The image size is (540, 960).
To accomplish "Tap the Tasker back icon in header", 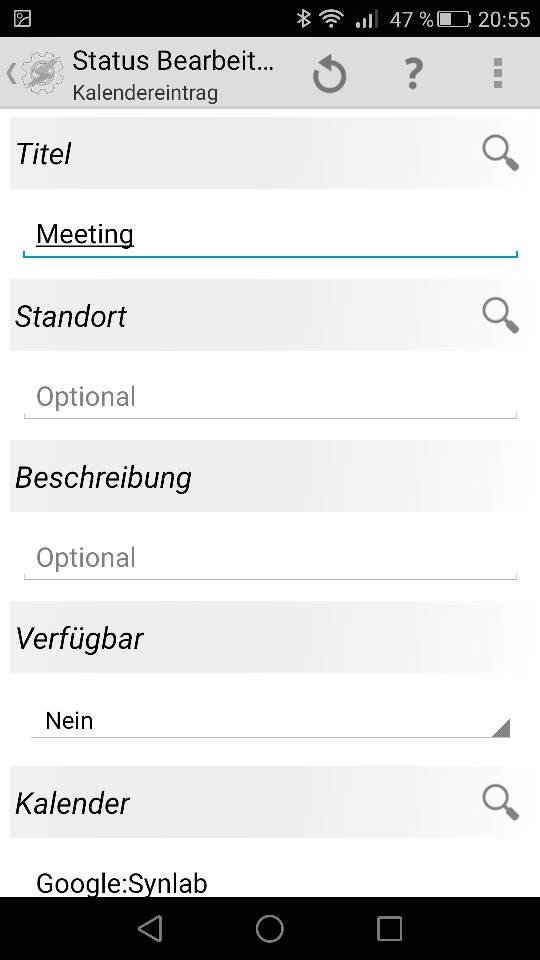I will tap(35, 73).
